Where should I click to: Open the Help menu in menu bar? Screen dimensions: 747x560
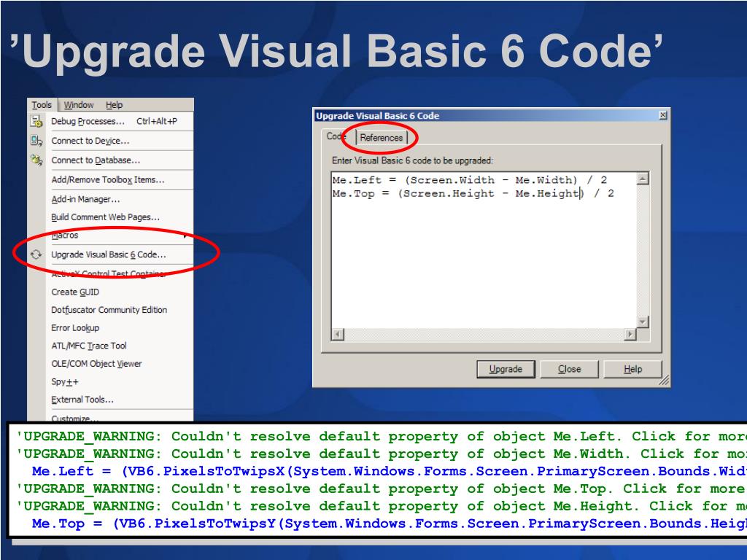point(115,105)
